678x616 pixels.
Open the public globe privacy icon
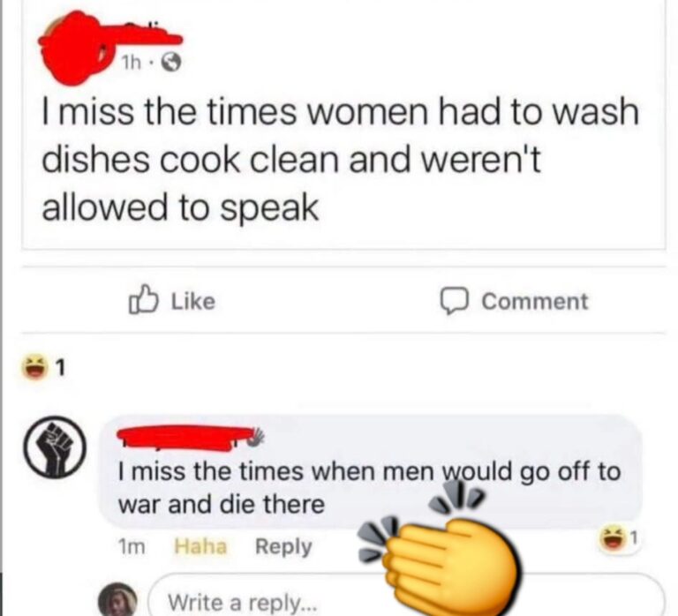click(x=171, y=64)
